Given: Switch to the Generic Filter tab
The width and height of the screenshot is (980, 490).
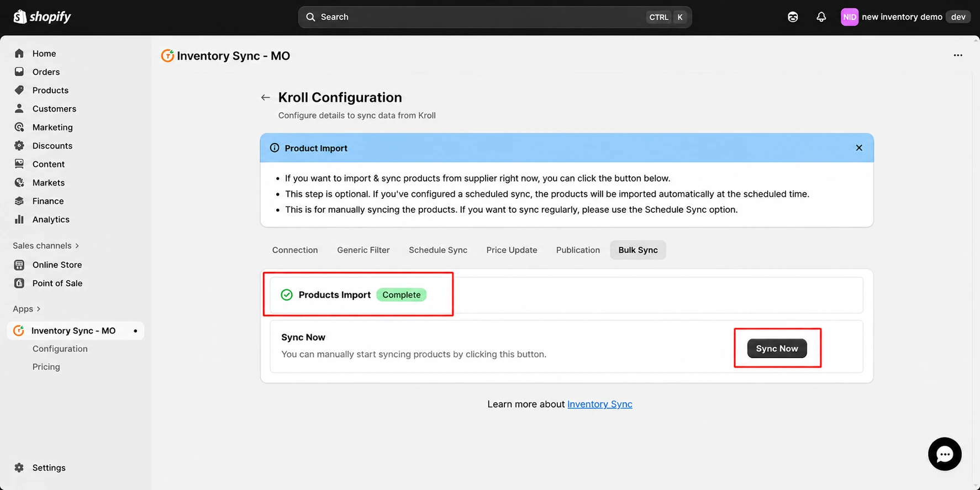Looking at the screenshot, I should 363,250.
